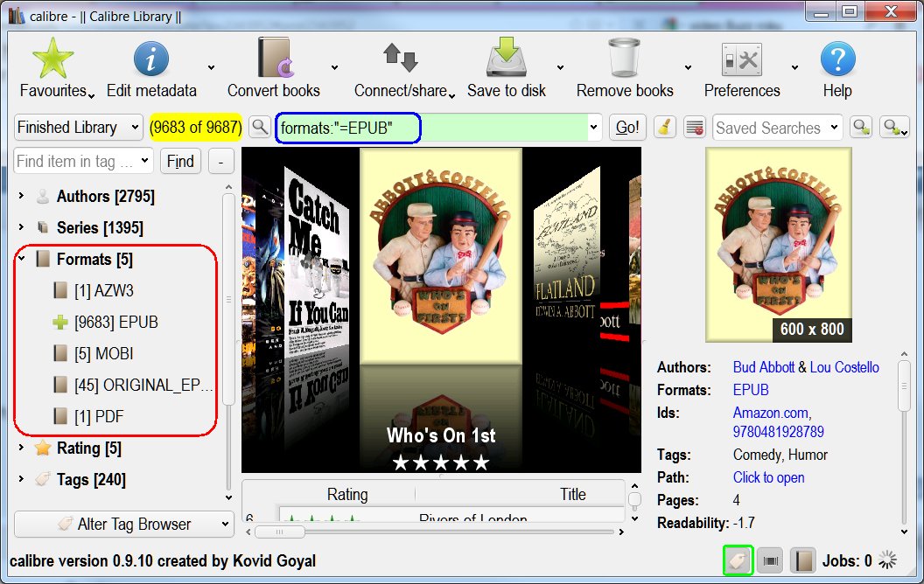The width and height of the screenshot is (924, 584).
Task: Expand the Authors [2795] category
Action: point(22,196)
